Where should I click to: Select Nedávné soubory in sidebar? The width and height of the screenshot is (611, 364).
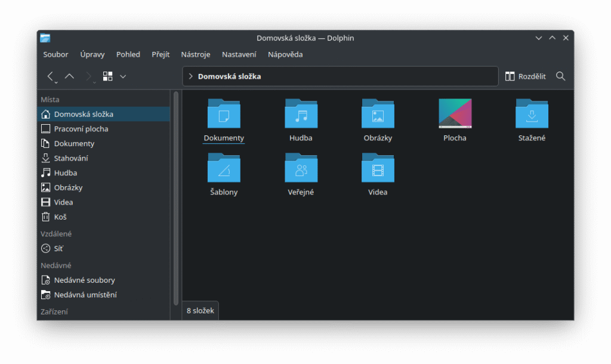click(84, 280)
